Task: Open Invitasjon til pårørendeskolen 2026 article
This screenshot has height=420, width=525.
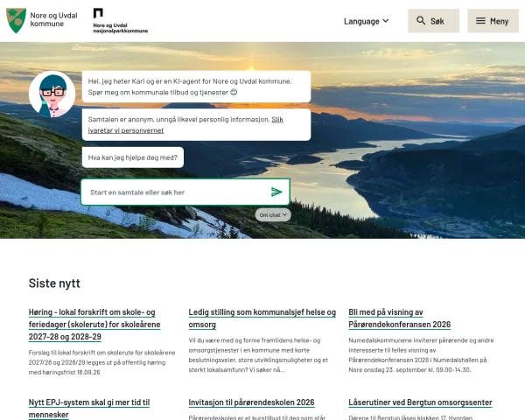Action: (x=251, y=402)
